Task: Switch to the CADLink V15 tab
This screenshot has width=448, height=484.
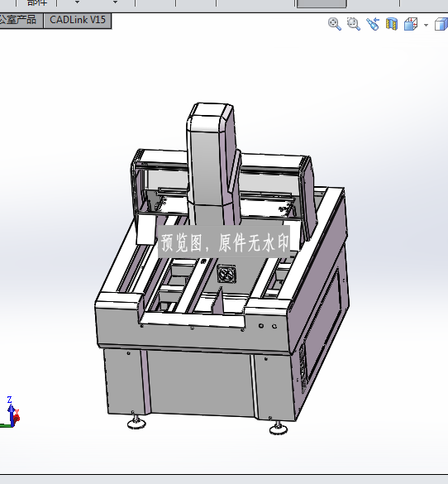Action: pos(78,20)
